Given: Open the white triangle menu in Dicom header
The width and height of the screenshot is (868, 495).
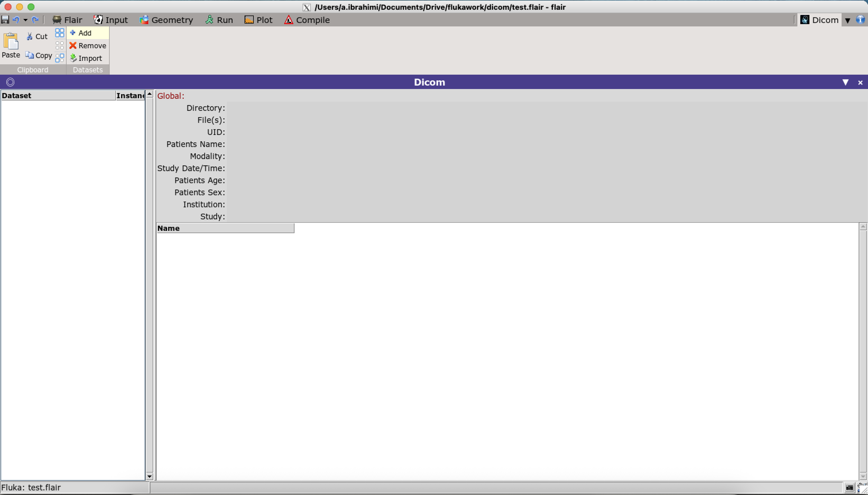Looking at the screenshot, I should pyautogui.click(x=845, y=82).
